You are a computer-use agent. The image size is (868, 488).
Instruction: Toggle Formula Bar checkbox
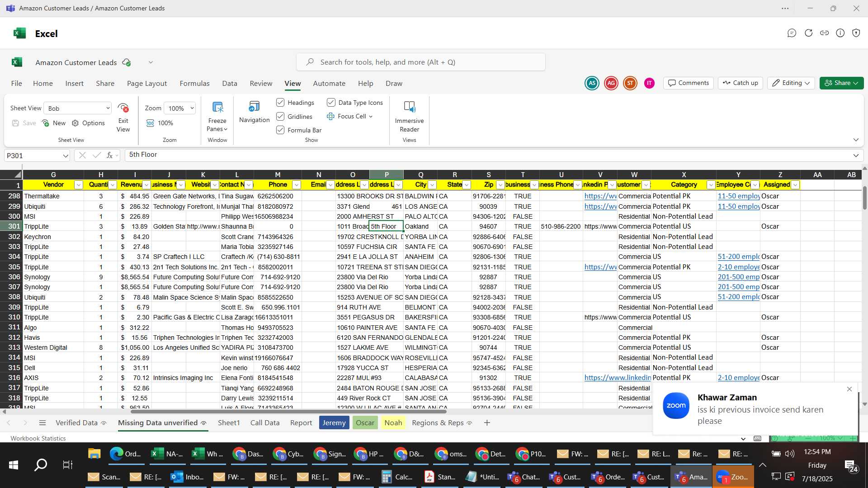click(x=280, y=130)
